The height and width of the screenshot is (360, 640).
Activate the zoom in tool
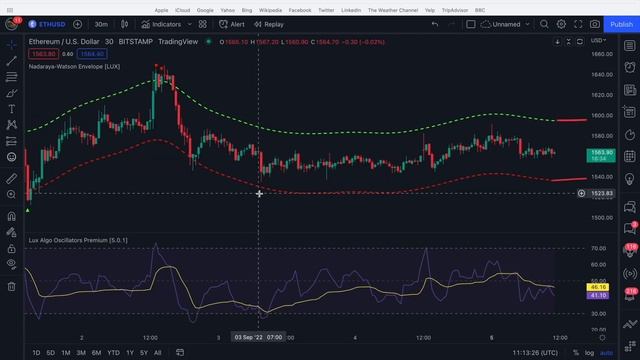[x=11, y=195]
